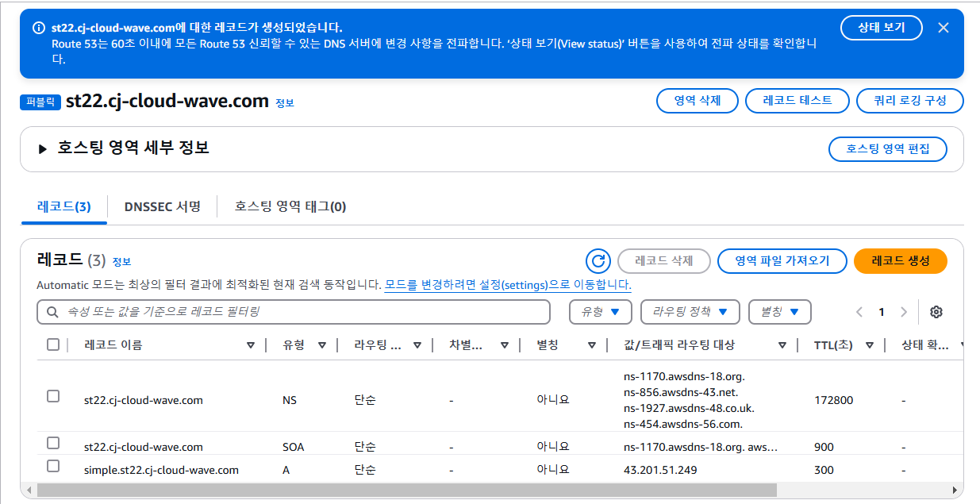The height and width of the screenshot is (504, 980).
Task: Click 레코드 테스트 button
Action: pos(797,101)
